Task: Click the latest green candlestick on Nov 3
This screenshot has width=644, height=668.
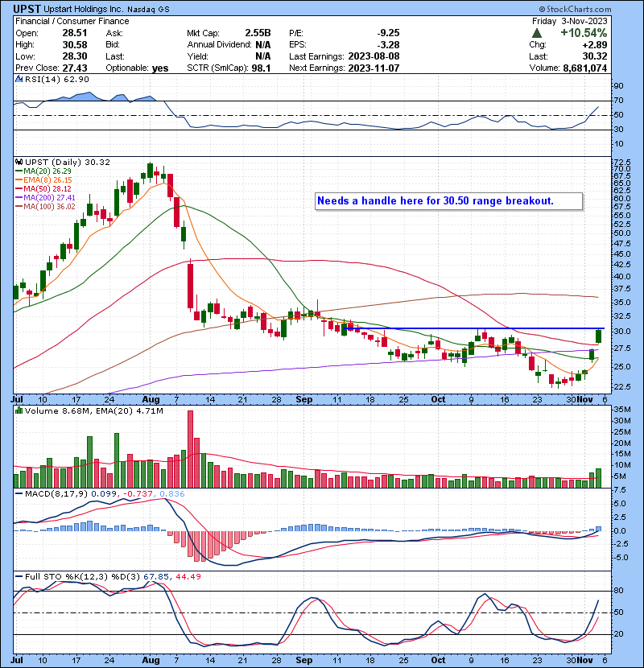Action: [598, 336]
